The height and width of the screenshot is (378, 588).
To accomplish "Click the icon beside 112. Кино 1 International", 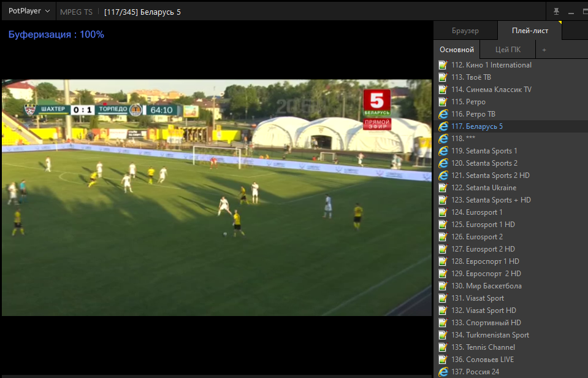I will click(x=443, y=65).
